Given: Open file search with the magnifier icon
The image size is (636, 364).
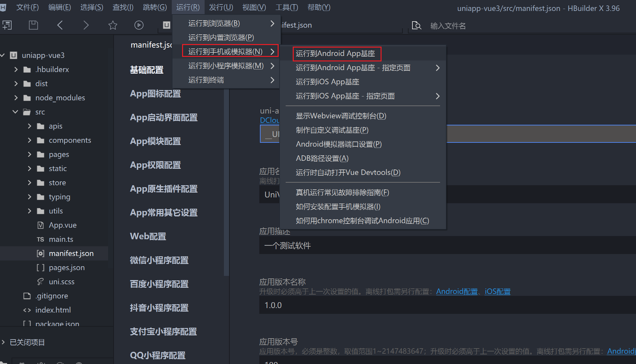Looking at the screenshot, I should pyautogui.click(x=416, y=25).
